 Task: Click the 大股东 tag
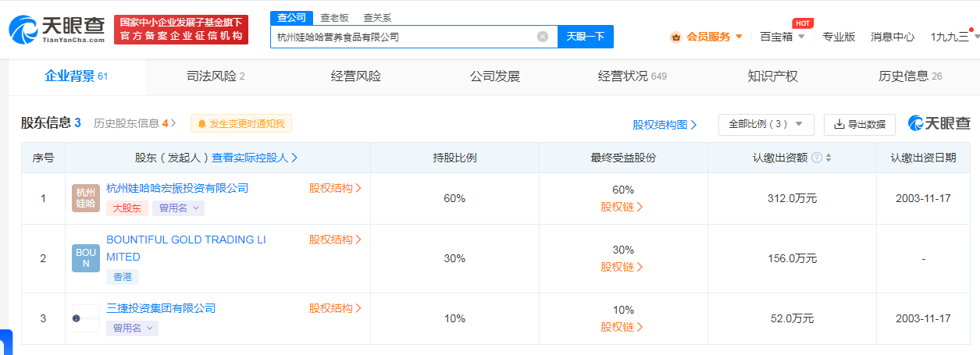click(127, 208)
